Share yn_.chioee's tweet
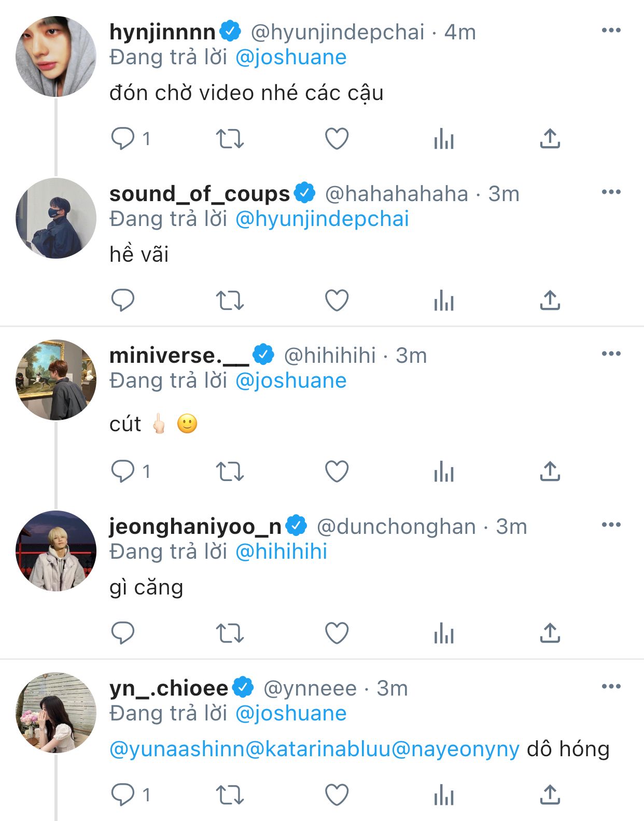The image size is (644, 821). (550, 795)
